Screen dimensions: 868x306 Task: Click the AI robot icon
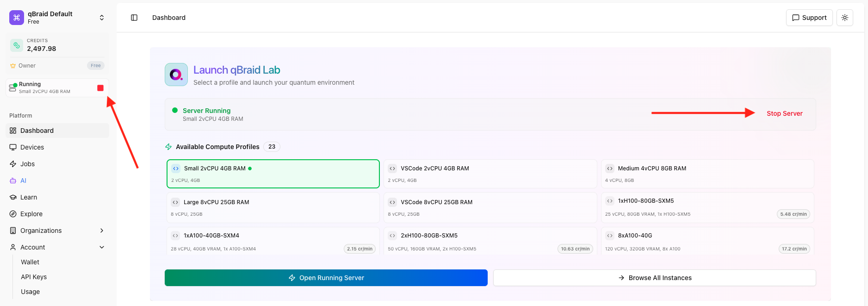[13, 181]
